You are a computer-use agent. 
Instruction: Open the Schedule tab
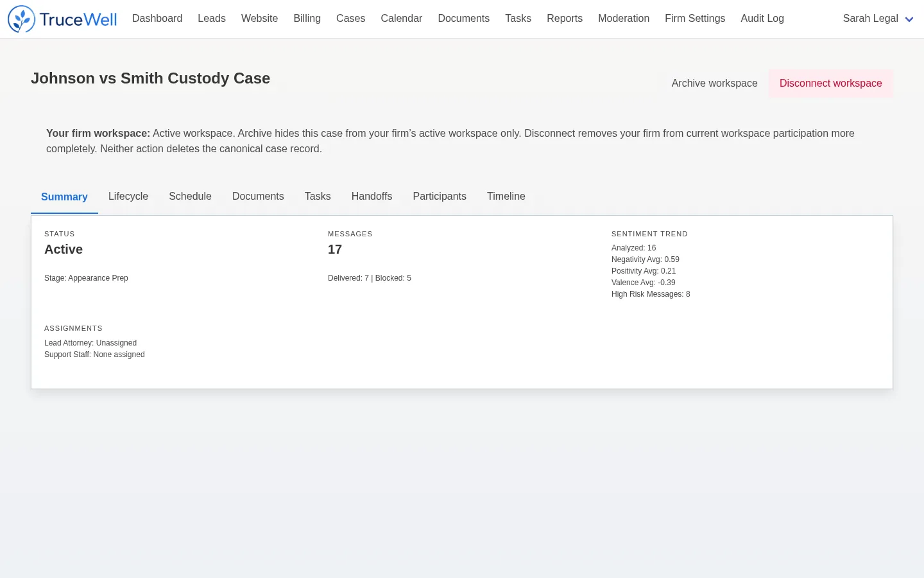click(191, 197)
